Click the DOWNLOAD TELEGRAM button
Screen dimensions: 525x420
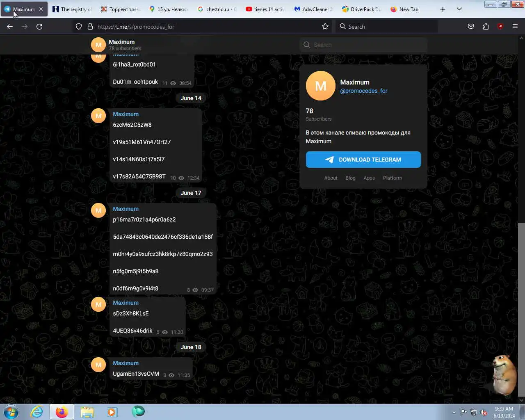[363, 160]
